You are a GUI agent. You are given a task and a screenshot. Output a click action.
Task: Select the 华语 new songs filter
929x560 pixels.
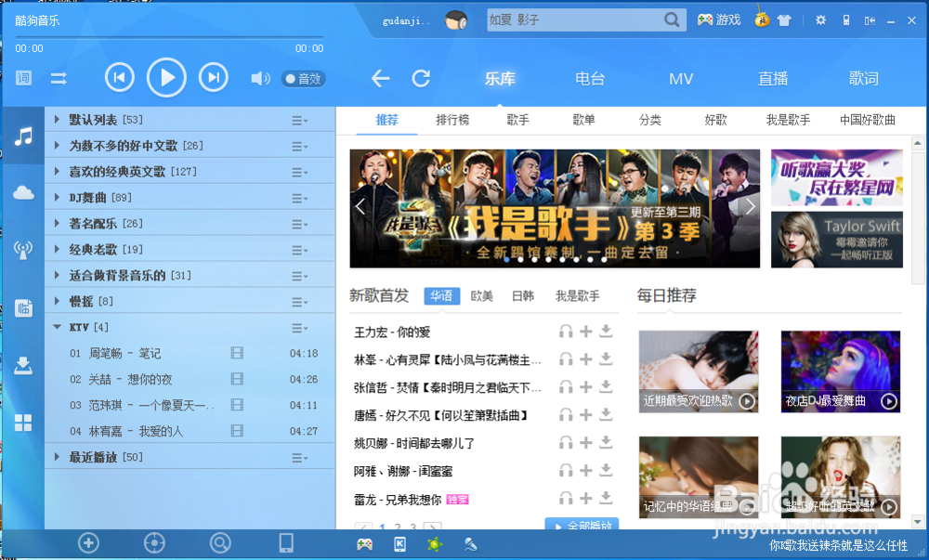coord(441,296)
